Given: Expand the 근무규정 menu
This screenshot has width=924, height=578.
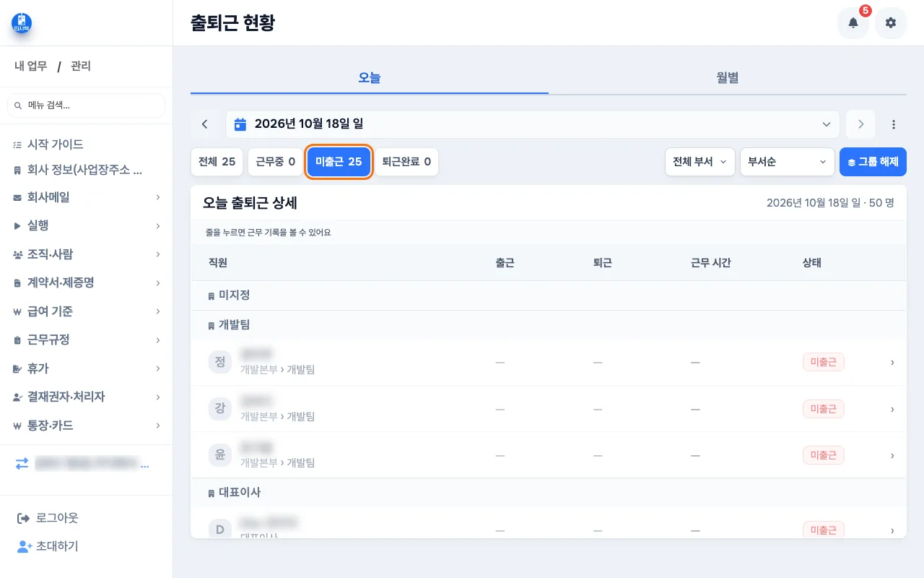Looking at the screenshot, I should coord(87,340).
